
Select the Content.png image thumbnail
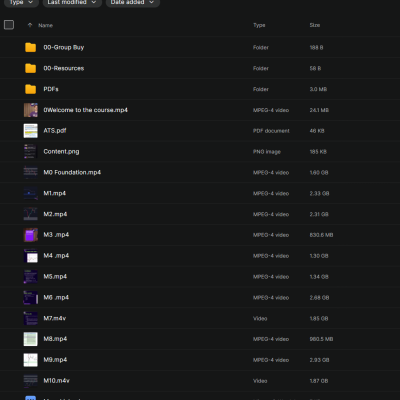[30, 151]
